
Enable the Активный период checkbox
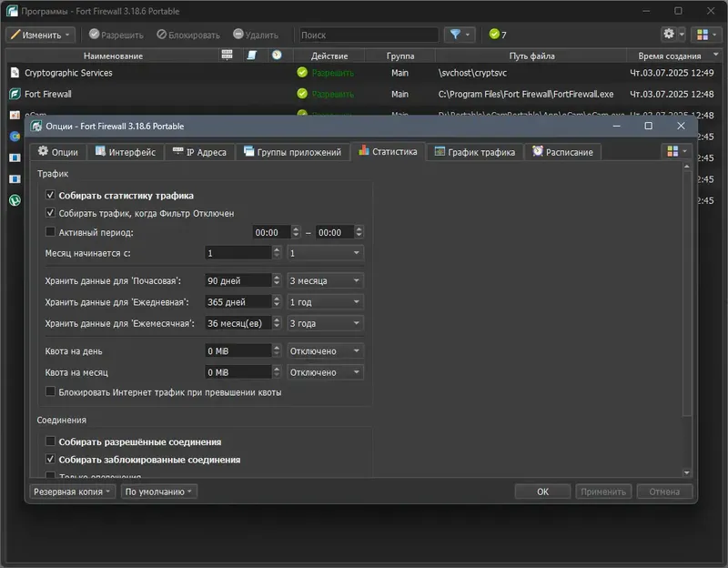pyautogui.click(x=50, y=231)
